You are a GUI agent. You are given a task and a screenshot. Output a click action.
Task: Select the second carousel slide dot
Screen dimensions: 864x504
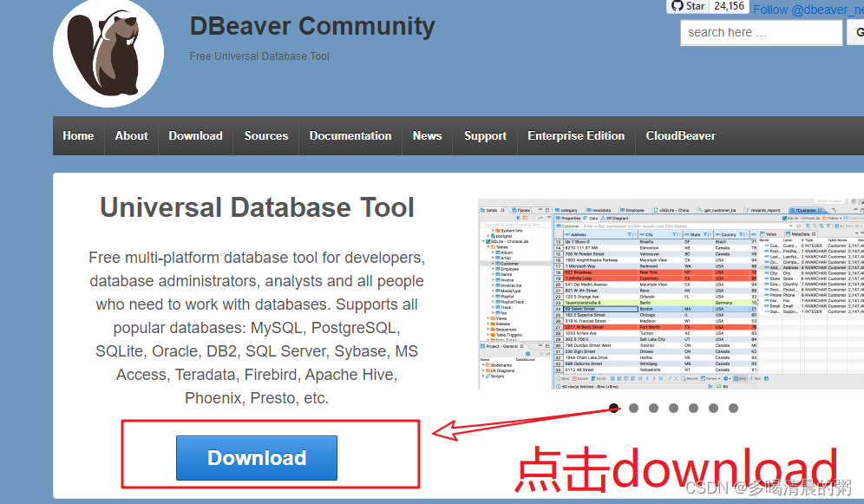tap(633, 409)
